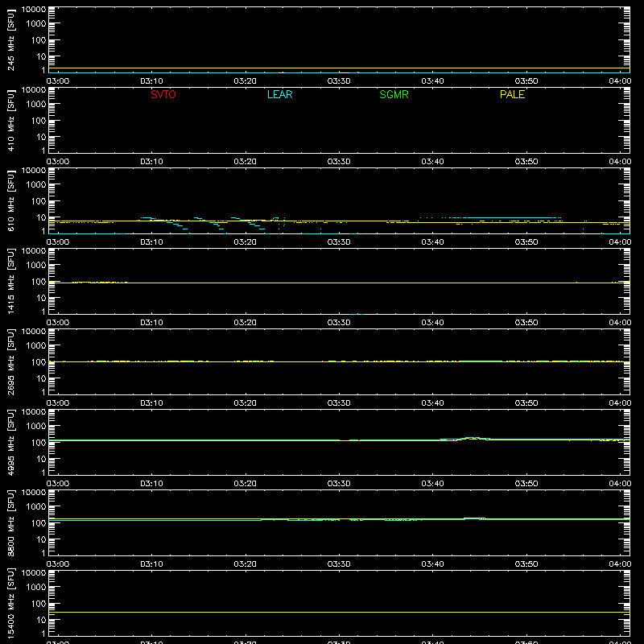Image resolution: width=644 pixels, height=644 pixels.
Task: Click the cyan LEAR station label
Action: 279,94
